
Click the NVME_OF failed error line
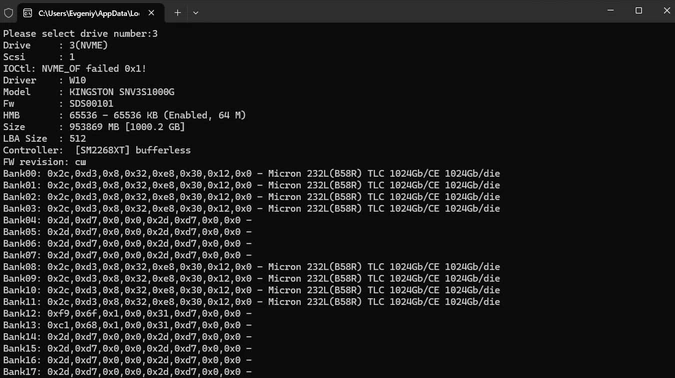point(74,69)
